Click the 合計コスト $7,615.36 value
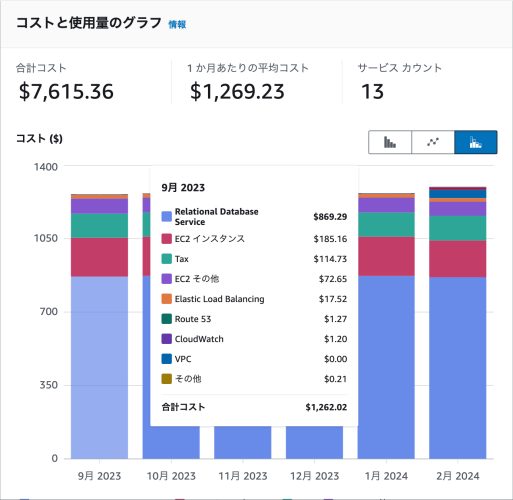The width and height of the screenshot is (513, 500). pyautogui.click(x=66, y=92)
